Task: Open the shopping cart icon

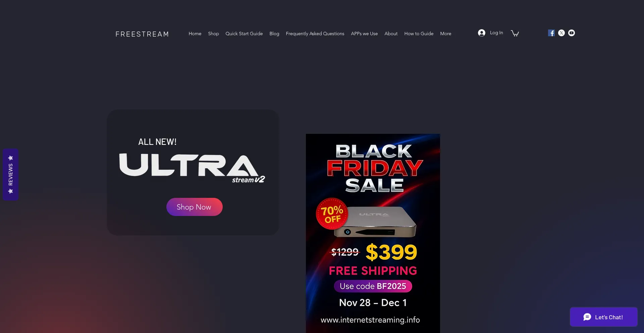Action: click(515, 33)
